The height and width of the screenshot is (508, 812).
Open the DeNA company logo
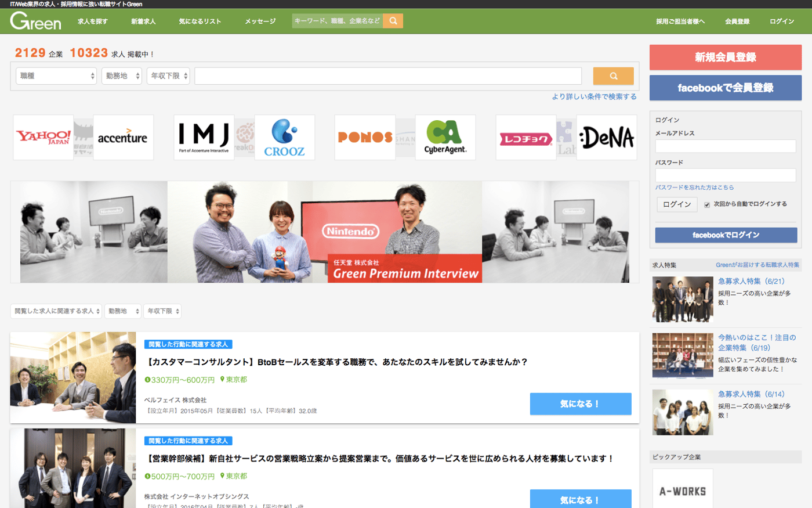pos(607,138)
